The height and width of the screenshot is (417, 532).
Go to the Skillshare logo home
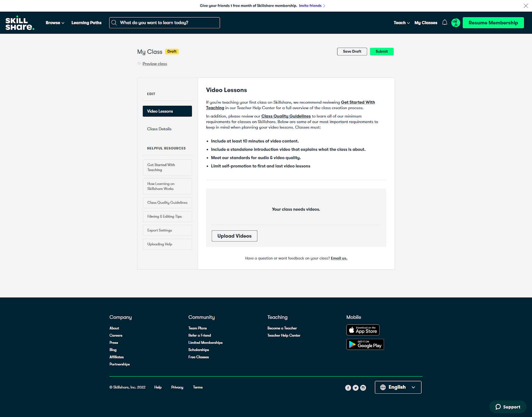coord(20,23)
